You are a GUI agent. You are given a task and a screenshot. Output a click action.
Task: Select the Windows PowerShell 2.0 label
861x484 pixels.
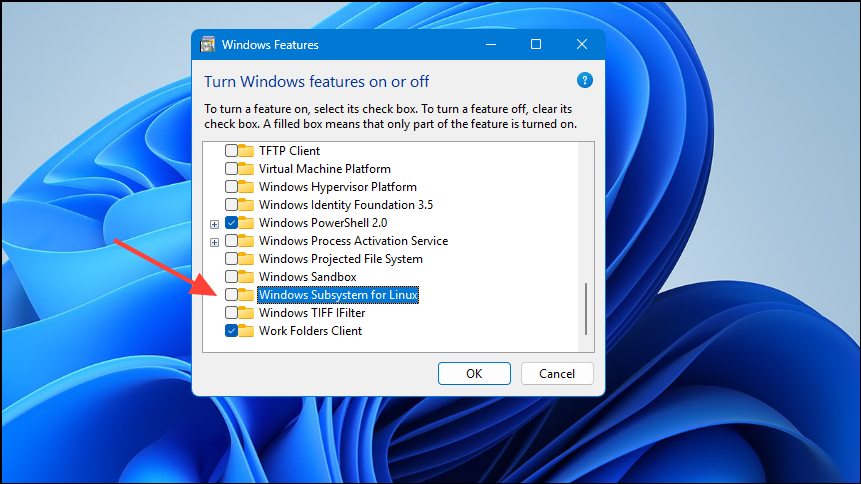(323, 223)
